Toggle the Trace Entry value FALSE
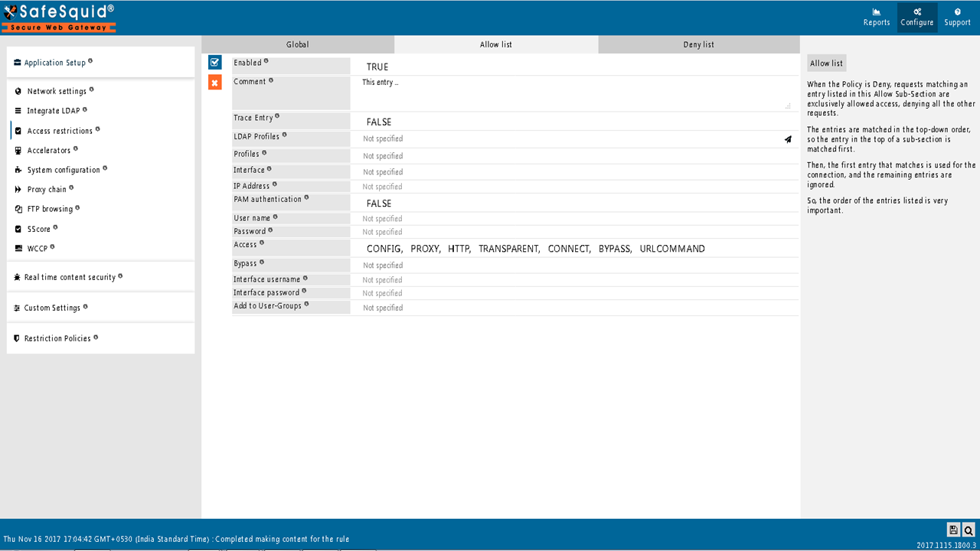This screenshot has height=551, width=980. tap(379, 122)
